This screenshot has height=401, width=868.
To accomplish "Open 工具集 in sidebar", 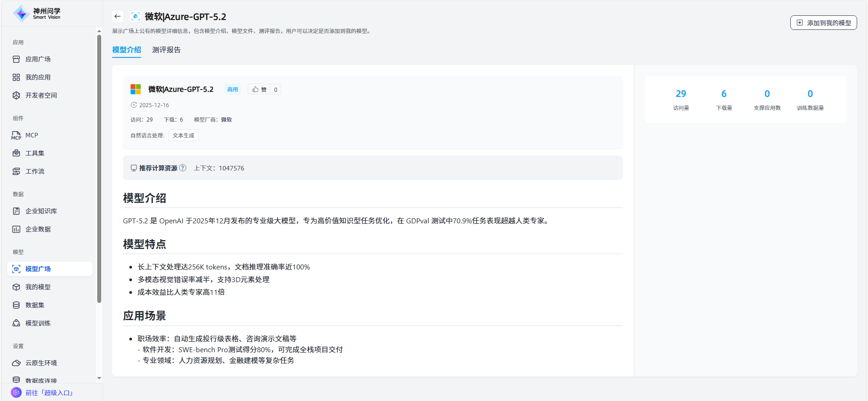I will (35, 153).
